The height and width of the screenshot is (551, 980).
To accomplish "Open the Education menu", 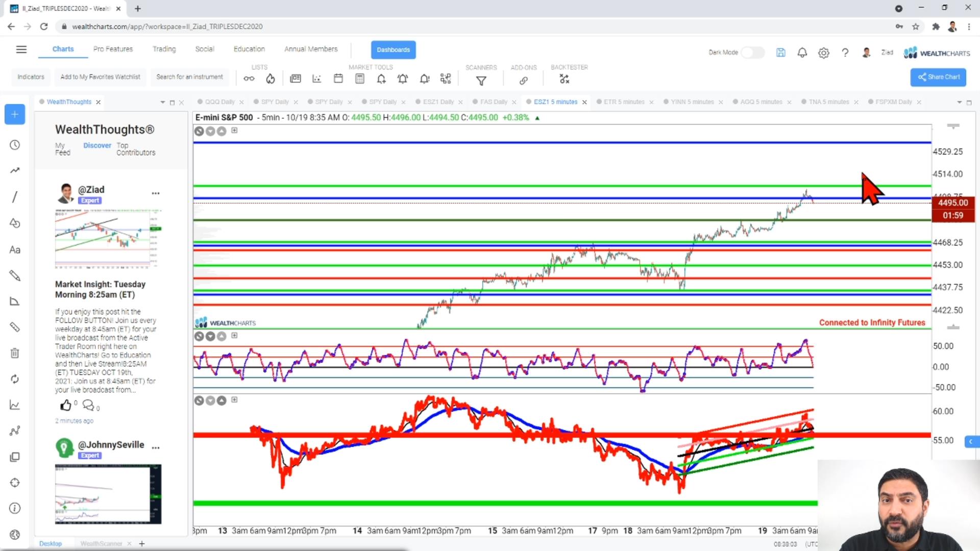I will [x=249, y=49].
